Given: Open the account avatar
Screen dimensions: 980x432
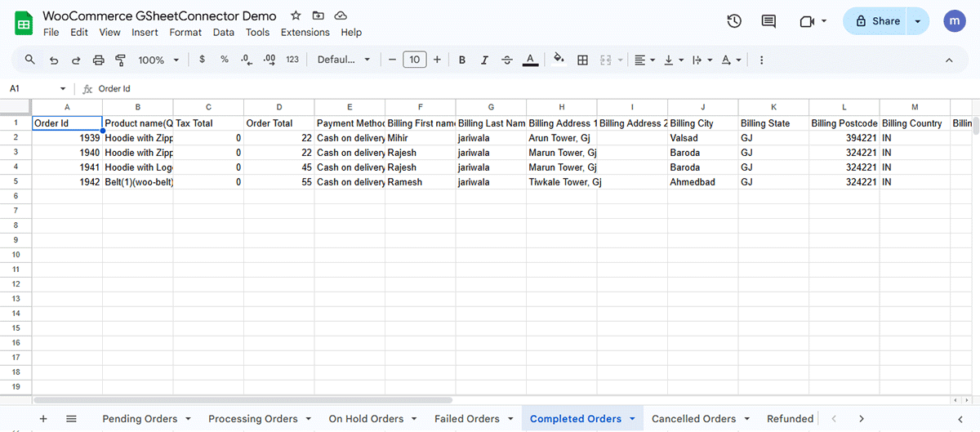Looking at the screenshot, I should click(x=955, y=21).
